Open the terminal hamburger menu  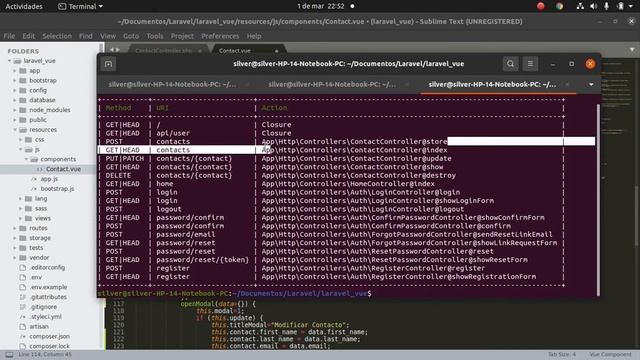pyautogui.click(x=530, y=64)
